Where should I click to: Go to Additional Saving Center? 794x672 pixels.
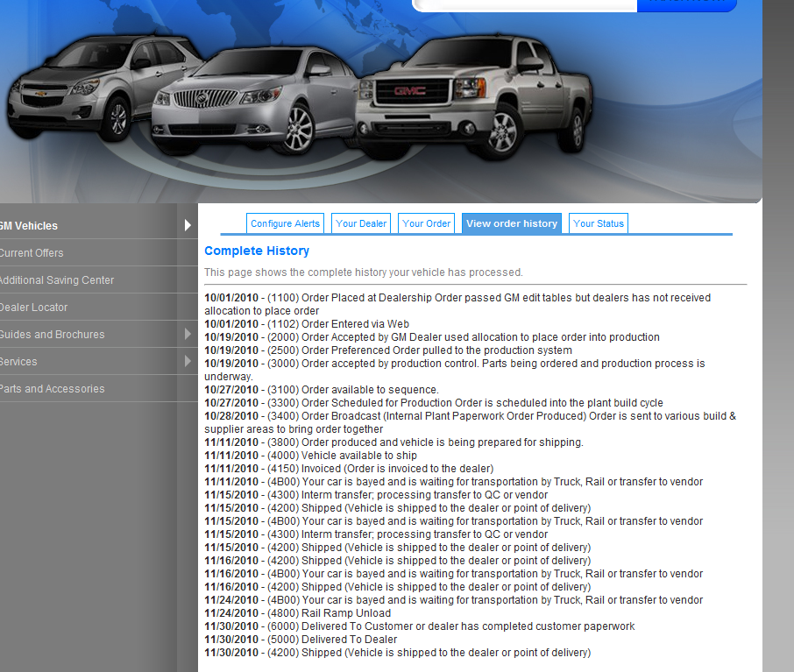pyautogui.click(x=56, y=280)
